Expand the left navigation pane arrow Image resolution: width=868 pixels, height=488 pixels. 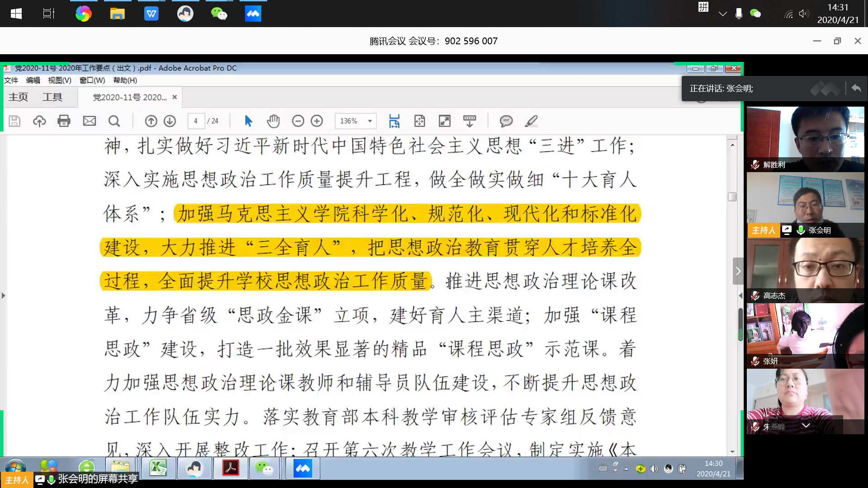[4, 296]
